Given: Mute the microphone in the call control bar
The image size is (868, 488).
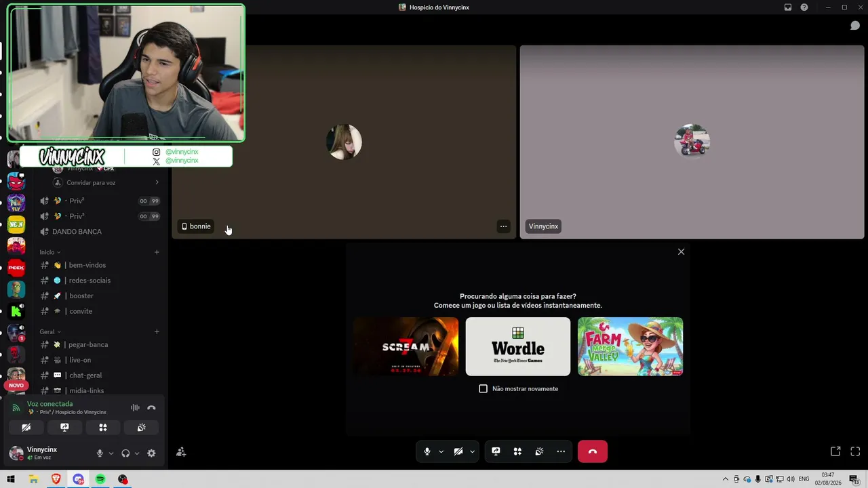Looking at the screenshot, I should point(427,451).
